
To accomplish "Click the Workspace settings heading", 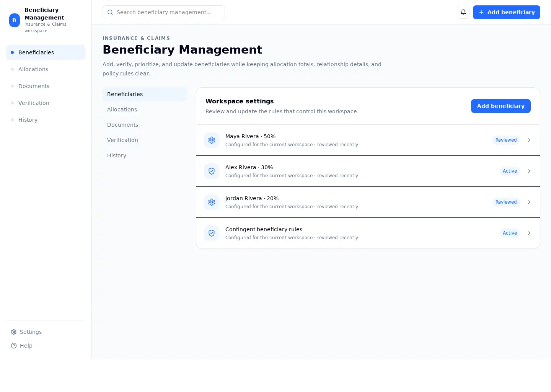I will [x=240, y=101].
